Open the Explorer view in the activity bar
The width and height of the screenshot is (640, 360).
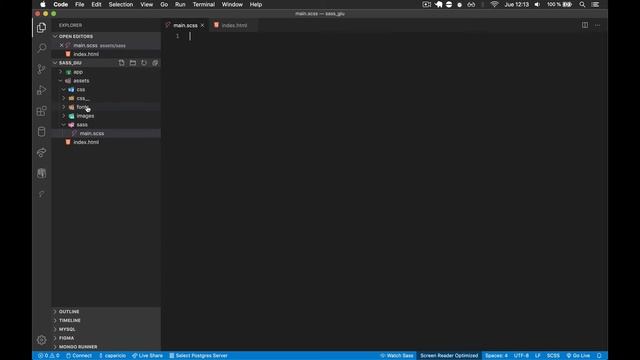(x=41, y=27)
